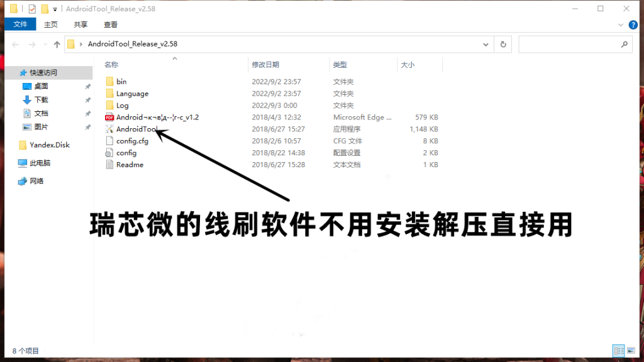This screenshot has height=362, width=644.
Task: Sort files by 大小 column header
Action: click(x=408, y=65)
